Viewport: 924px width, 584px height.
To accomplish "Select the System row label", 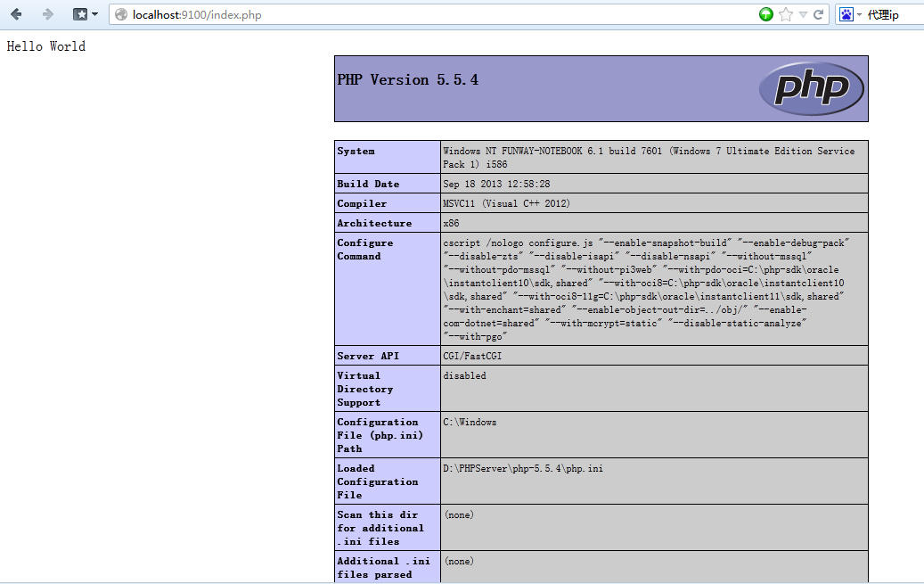I will point(356,152).
